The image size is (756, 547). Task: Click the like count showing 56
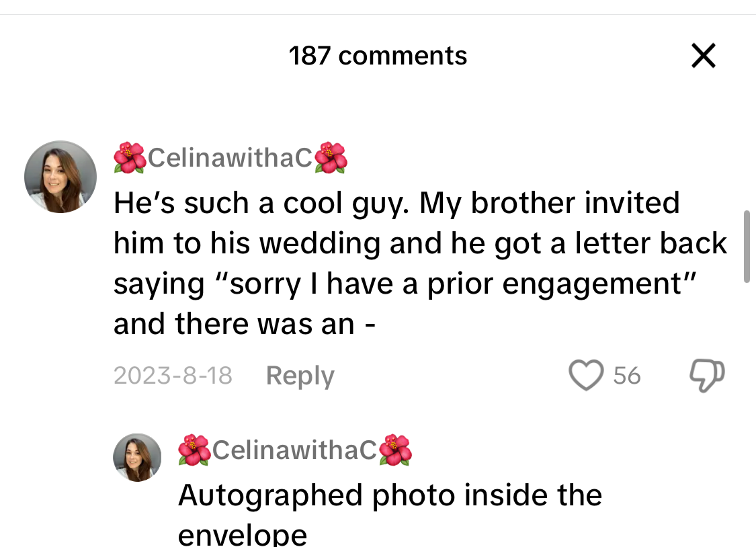coord(628,376)
